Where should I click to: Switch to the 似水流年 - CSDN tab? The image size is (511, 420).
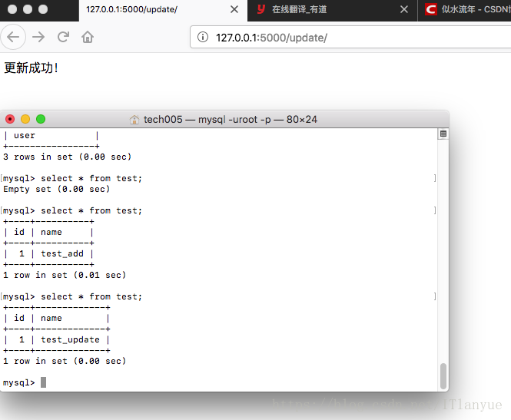(x=464, y=10)
